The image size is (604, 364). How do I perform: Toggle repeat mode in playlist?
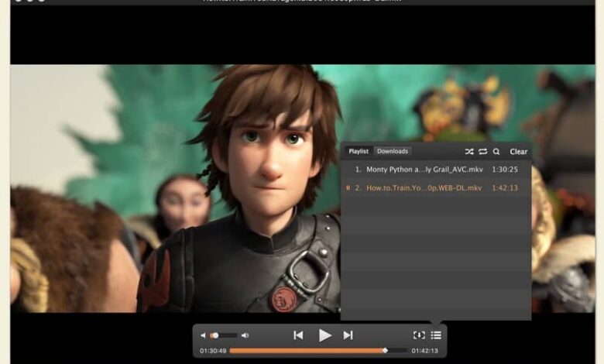click(x=482, y=152)
